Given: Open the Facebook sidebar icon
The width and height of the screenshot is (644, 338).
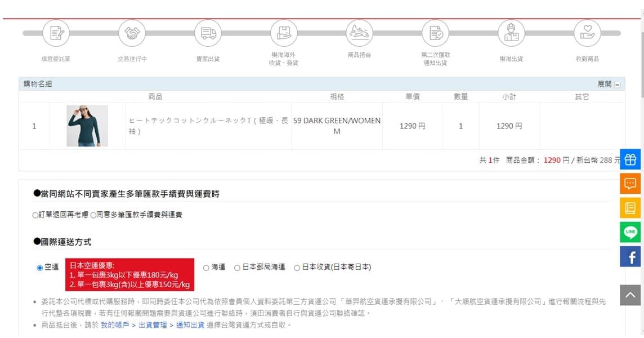Looking at the screenshot, I should coord(630,256).
